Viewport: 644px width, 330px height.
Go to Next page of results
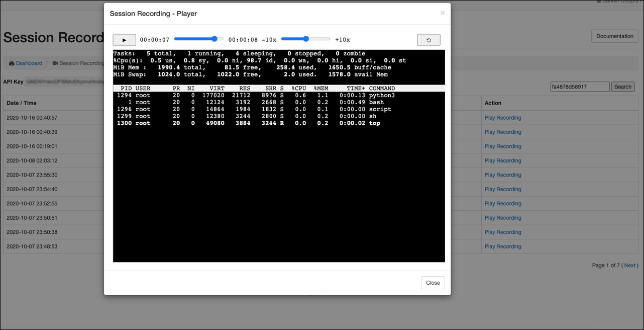630,265
